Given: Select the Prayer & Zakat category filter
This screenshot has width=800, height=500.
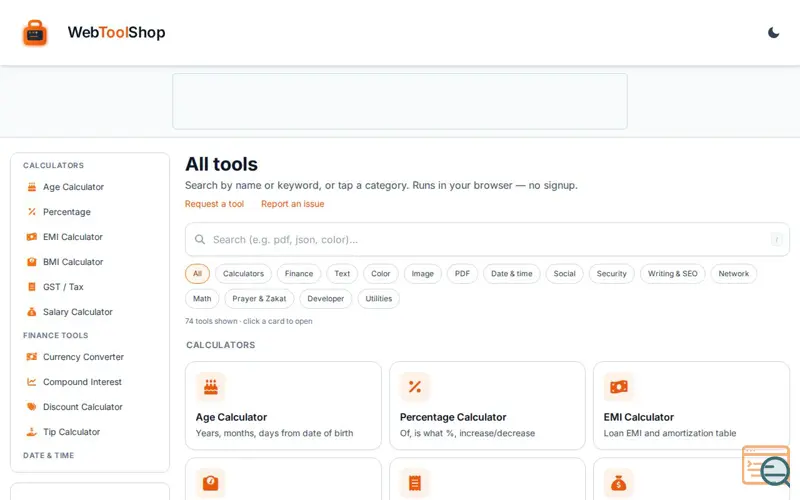Looking at the screenshot, I should pos(259,298).
